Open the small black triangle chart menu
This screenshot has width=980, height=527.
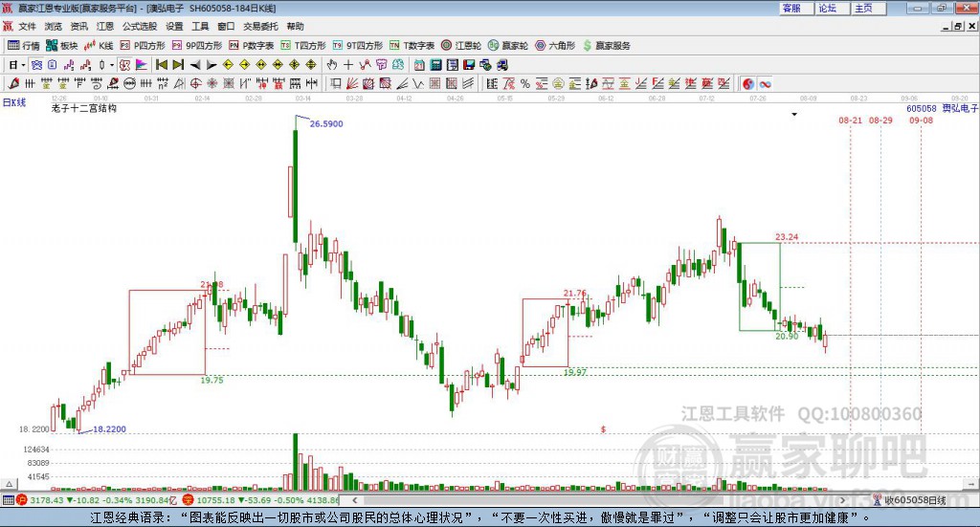(x=794, y=114)
